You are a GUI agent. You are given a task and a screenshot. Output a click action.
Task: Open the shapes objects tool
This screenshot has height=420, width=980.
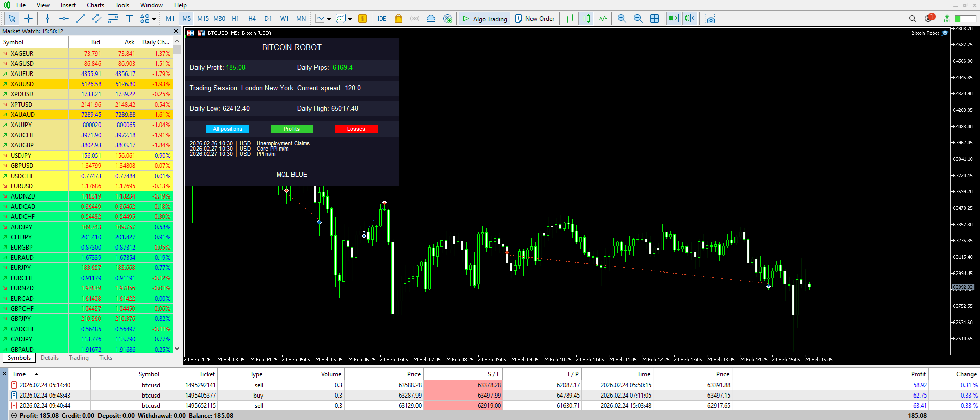[x=145, y=19]
